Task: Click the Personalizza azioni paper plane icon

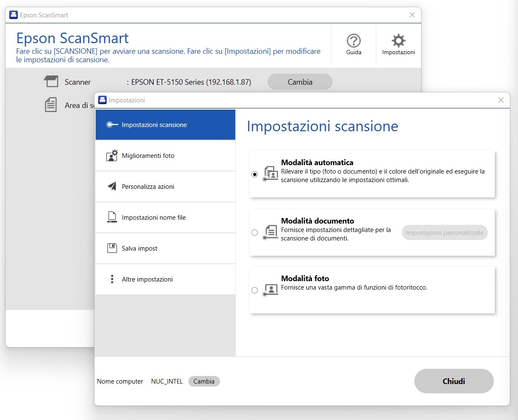Action: (112, 187)
